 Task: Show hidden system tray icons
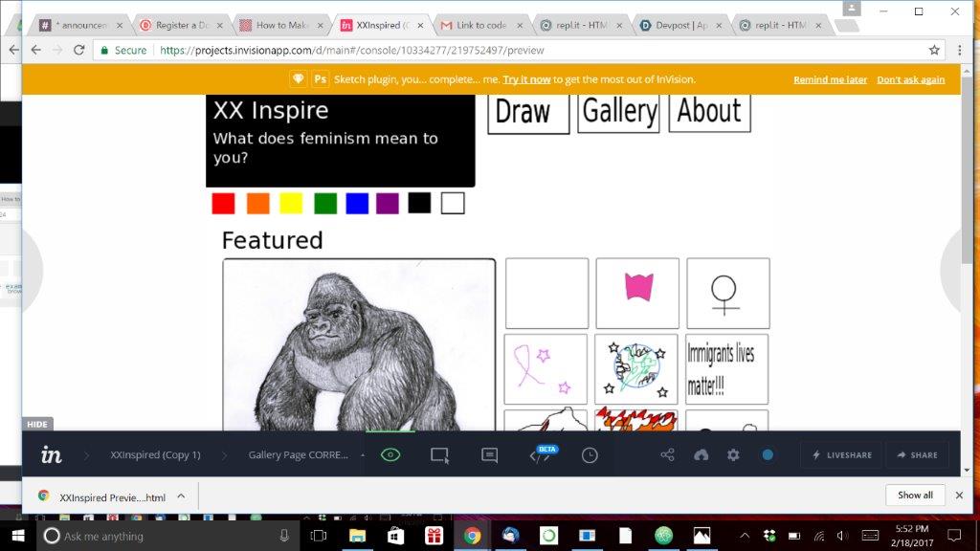(745, 536)
